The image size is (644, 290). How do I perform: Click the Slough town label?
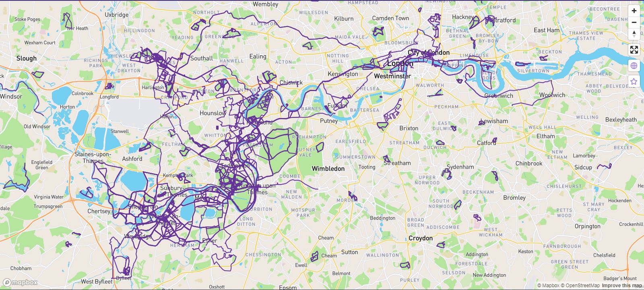27,58
